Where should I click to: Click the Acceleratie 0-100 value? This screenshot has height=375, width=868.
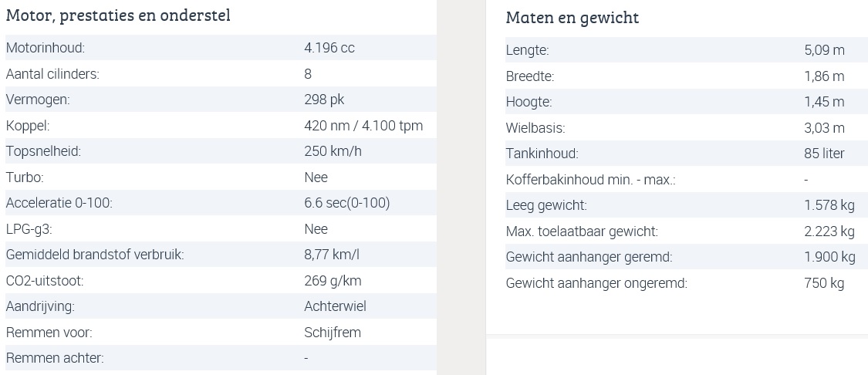click(x=347, y=203)
